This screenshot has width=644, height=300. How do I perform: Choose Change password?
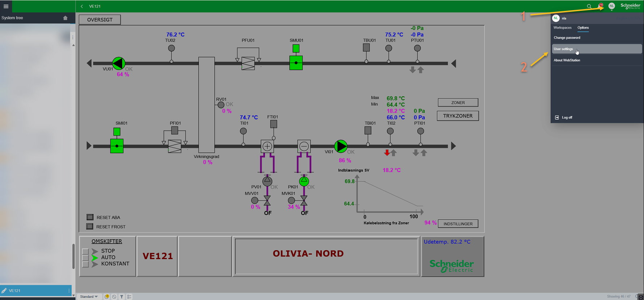(567, 38)
